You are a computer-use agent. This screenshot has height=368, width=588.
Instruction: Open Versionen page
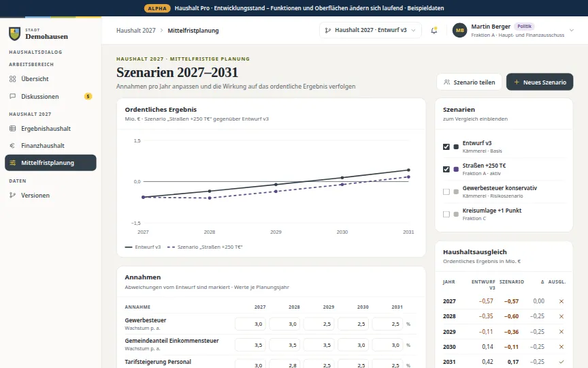pos(50,196)
